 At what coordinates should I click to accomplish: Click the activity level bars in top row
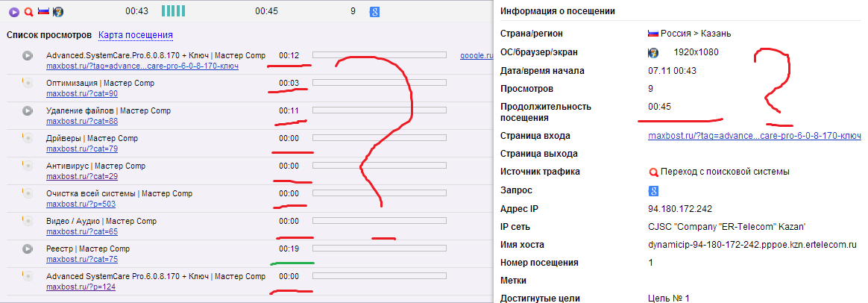pyautogui.click(x=173, y=11)
